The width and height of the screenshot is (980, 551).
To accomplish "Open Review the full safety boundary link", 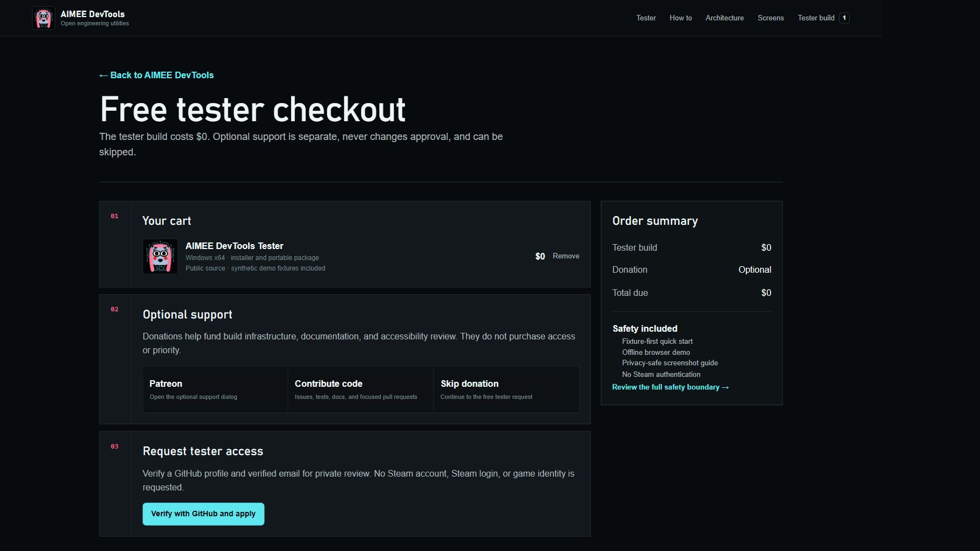I will click(670, 387).
